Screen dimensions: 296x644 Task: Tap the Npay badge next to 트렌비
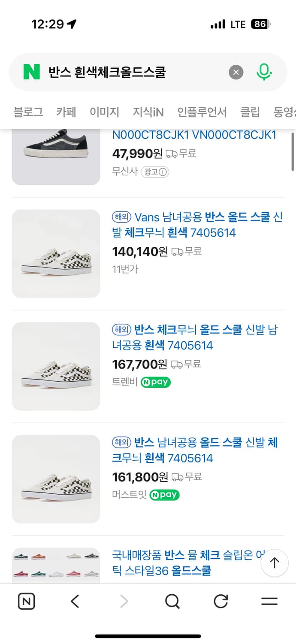(x=155, y=382)
